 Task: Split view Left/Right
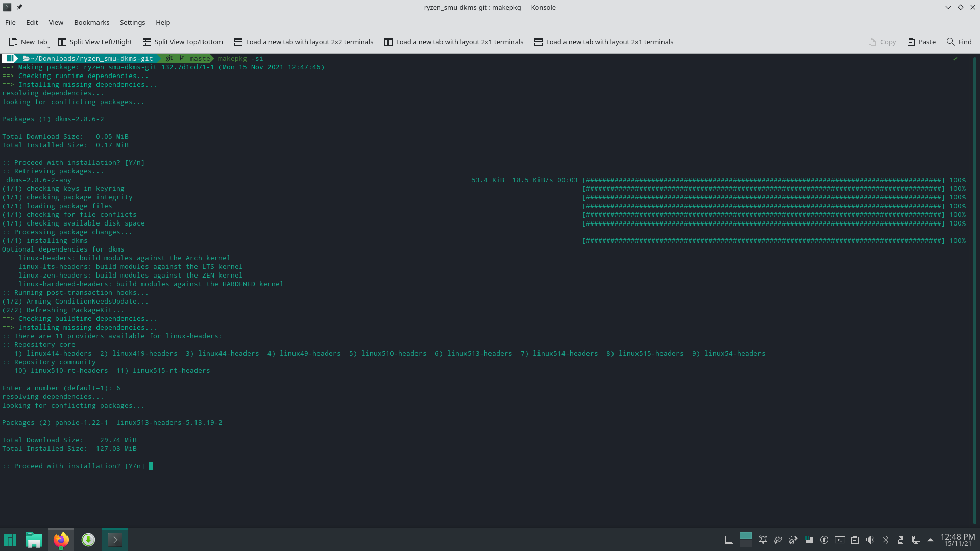pyautogui.click(x=95, y=42)
